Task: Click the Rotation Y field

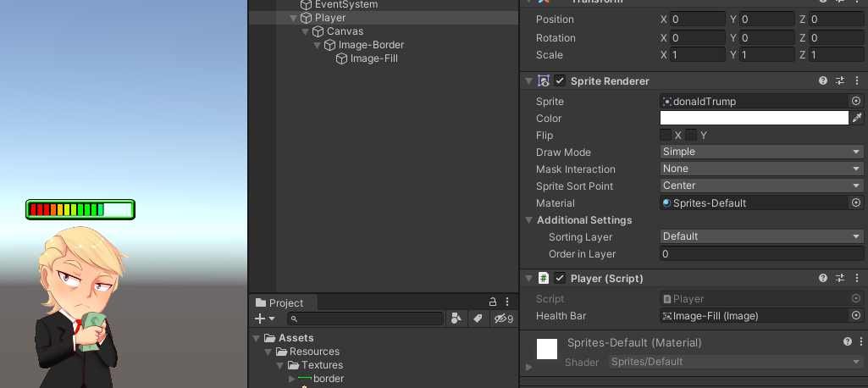Action: 766,37
